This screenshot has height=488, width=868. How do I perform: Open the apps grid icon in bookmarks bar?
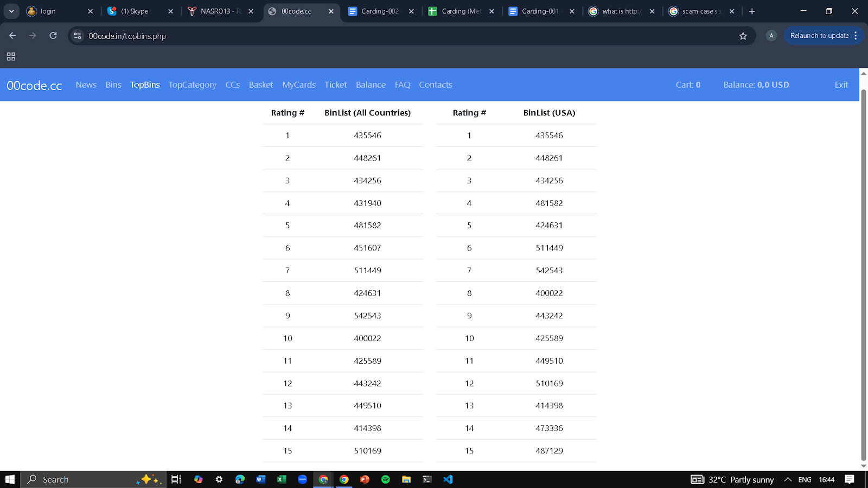click(11, 56)
